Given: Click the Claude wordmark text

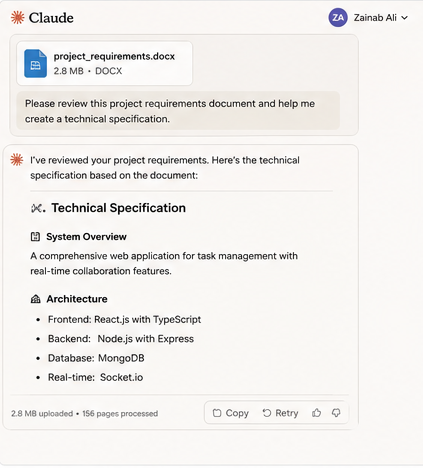Looking at the screenshot, I should click(x=51, y=18).
